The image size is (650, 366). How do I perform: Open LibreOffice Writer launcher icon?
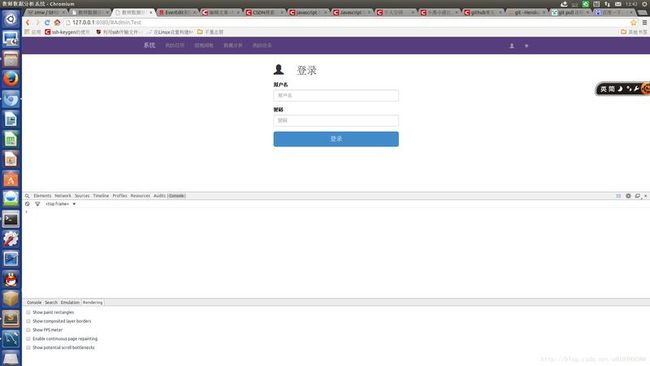point(11,119)
